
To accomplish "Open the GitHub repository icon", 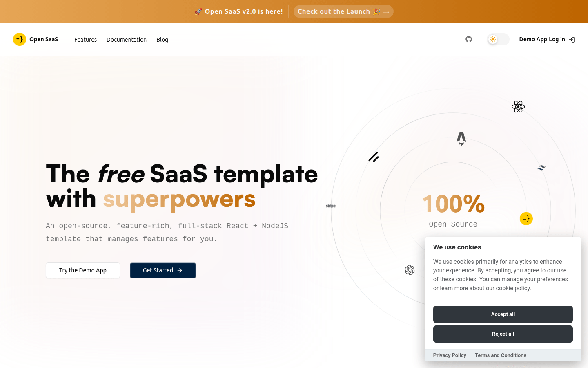I will 469,39.
